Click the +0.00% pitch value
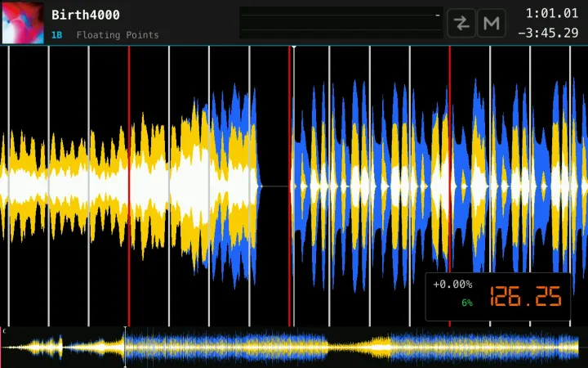588x368 pixels. (x=452, y=285)
